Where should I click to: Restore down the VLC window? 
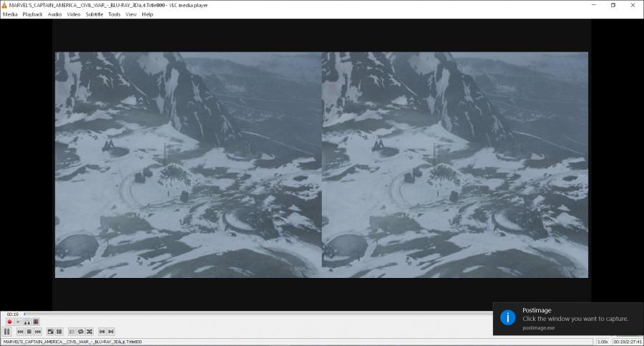613,5
